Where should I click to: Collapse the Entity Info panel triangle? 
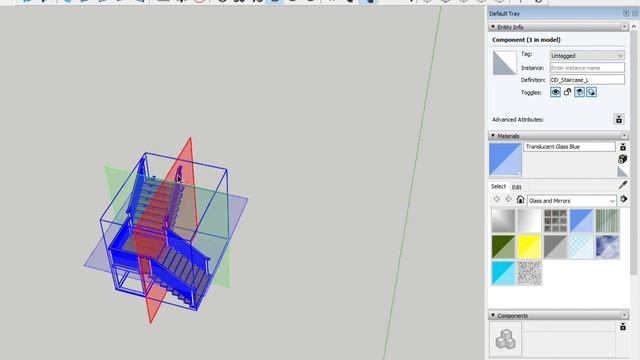pos(493,27)
